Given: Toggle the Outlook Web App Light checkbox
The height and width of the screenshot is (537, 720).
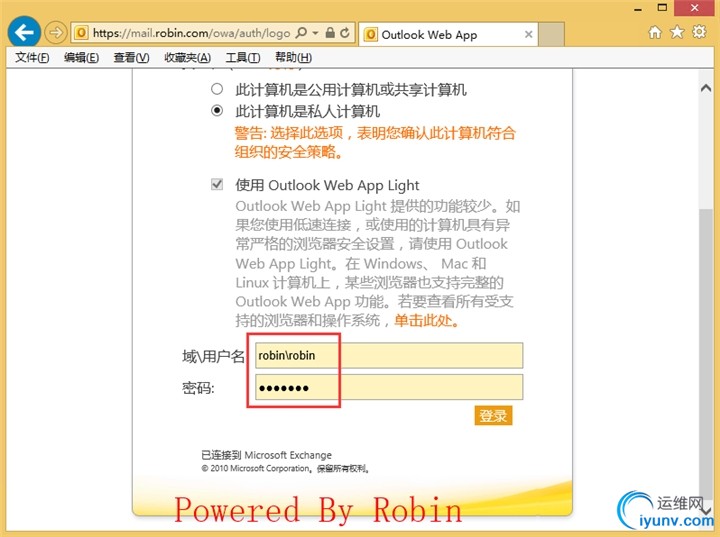Looking at the screenshot, I should point(217,184).
